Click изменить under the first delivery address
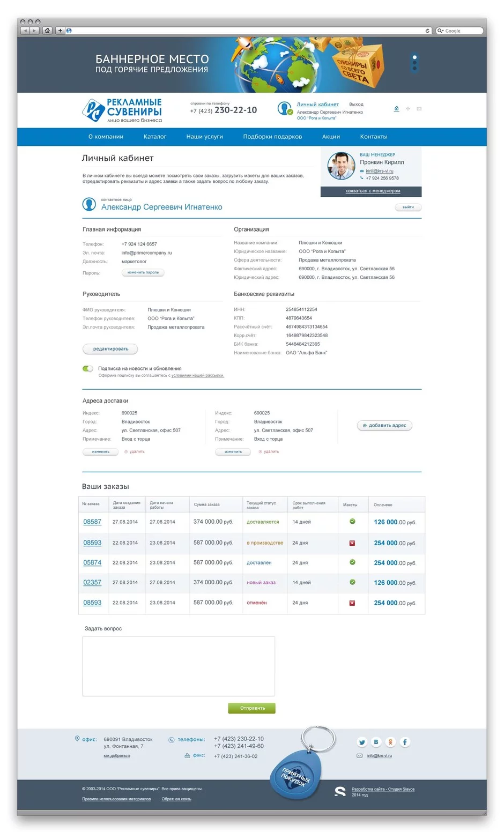 (100, 452)
